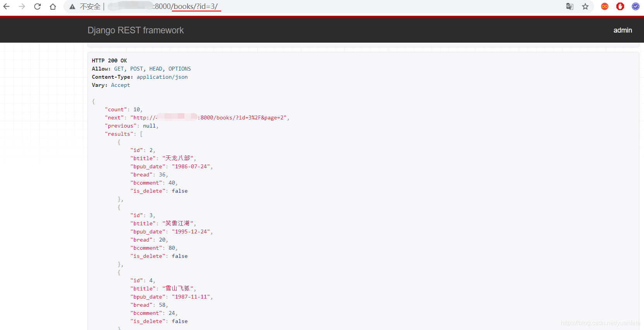Viewport: 644px width, 330px height.
Task: Click the book title 雪山飞狐
Action: point(178,289)
